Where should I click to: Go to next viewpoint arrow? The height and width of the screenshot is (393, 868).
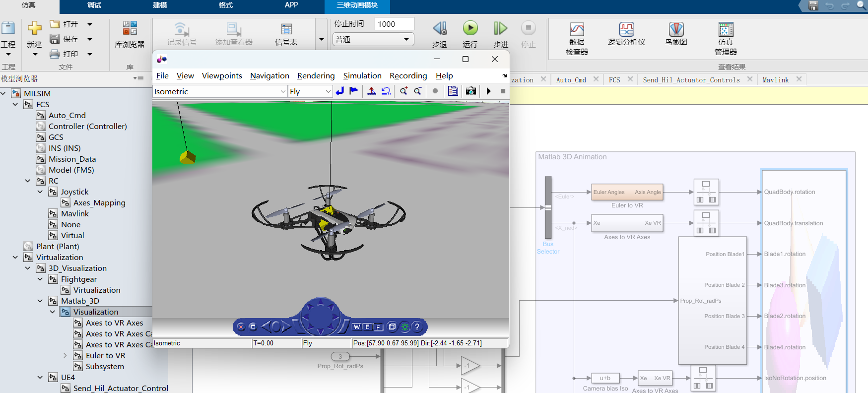click(286, 327)
